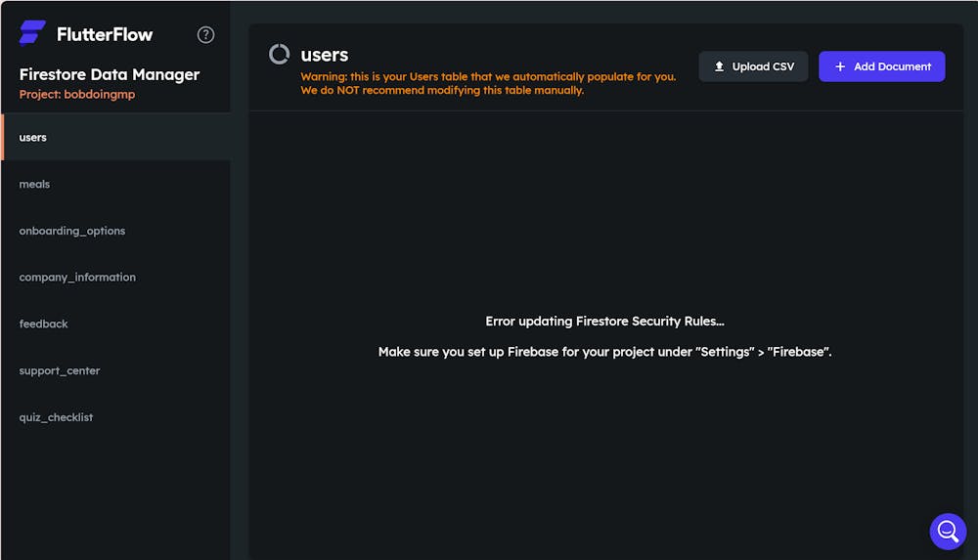Viewport: 978px width, 560px height.
Task: Click the Add Document button
Action: click(882, 66)
